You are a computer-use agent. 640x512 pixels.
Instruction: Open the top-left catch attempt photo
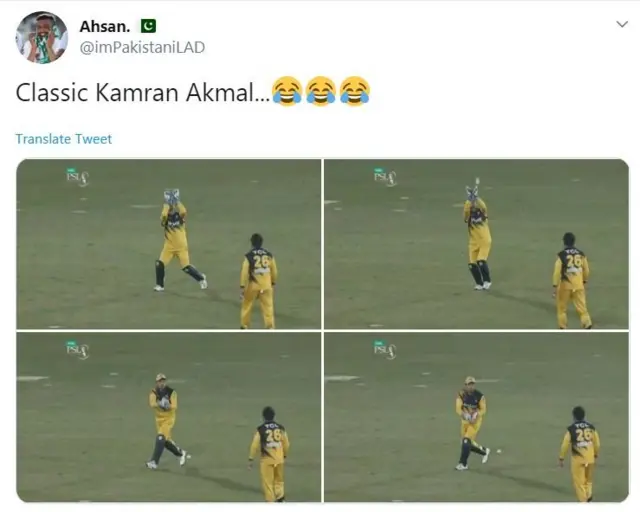(x=169, y=244)
